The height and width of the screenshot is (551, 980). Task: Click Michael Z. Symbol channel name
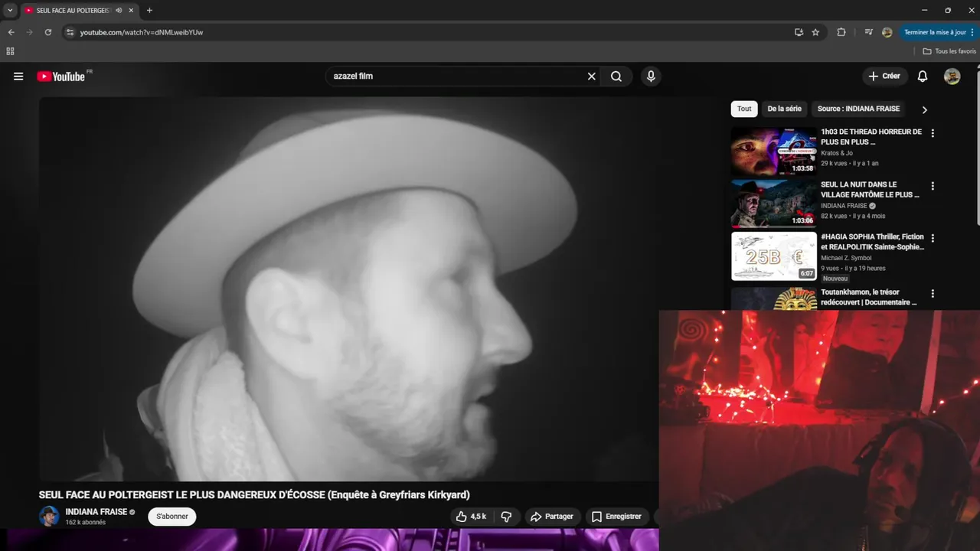click(846, 258)
